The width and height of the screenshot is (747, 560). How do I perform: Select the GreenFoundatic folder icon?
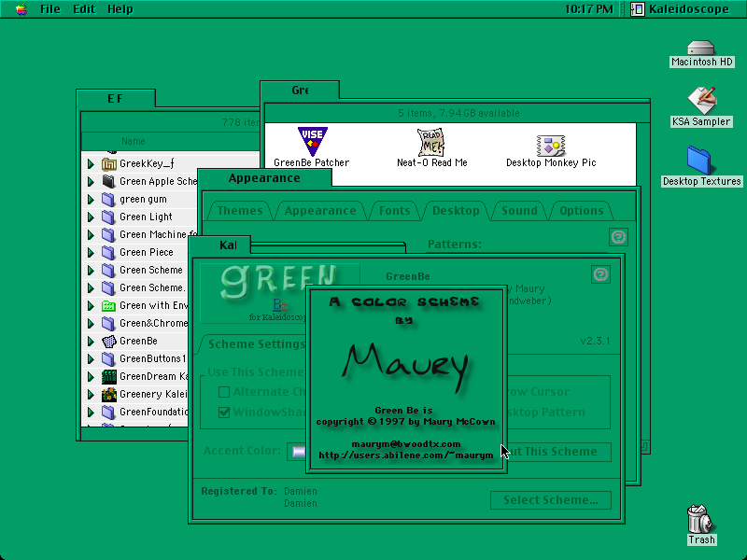[108, 413]
